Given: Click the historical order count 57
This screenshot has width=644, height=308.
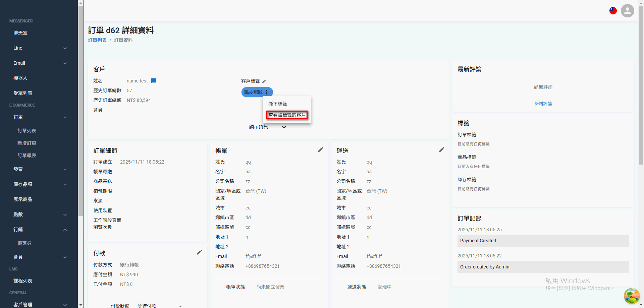Looking at the screenshot, I should point(129,90).
